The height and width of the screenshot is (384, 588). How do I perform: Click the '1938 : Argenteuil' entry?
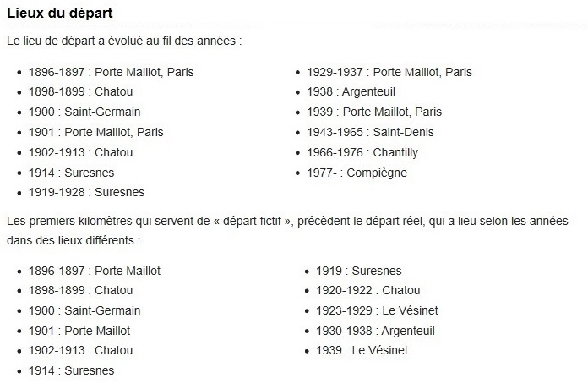pyautogui.click(x=351, y=91)
